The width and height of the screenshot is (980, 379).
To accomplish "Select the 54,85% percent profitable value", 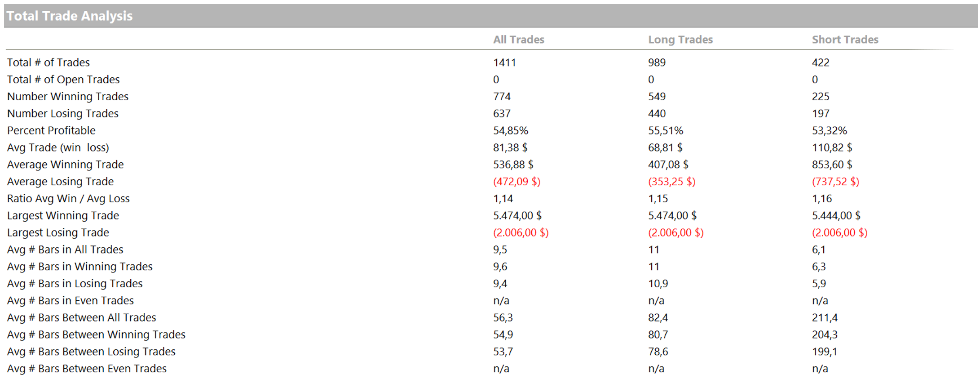I will (510, 131).
